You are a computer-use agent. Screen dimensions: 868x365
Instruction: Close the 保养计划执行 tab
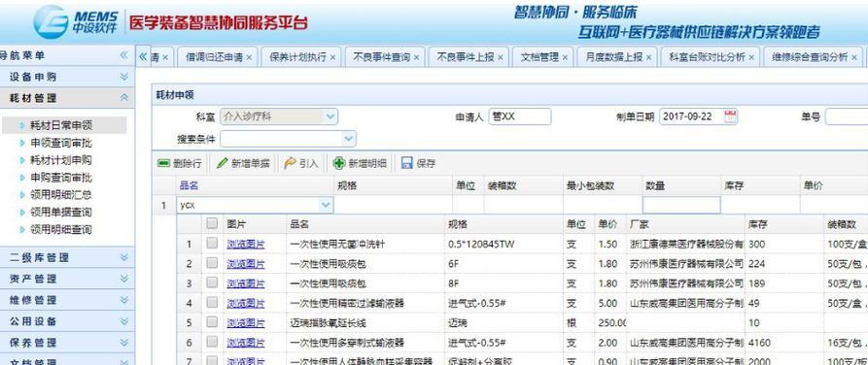(x=332, y=57)
